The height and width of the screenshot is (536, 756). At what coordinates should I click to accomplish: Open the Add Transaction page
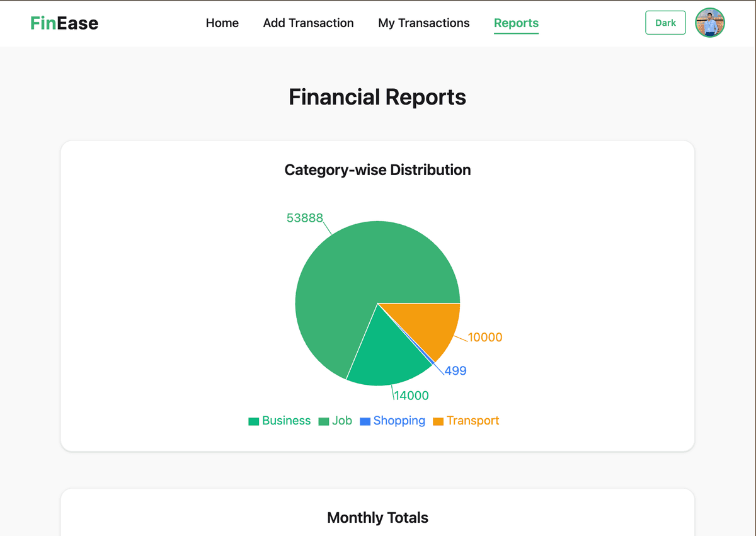pos(308,23)
